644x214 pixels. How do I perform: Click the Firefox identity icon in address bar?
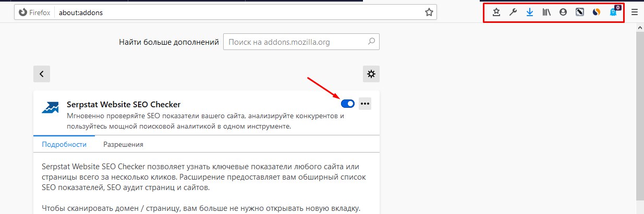(x=35, y=12)
